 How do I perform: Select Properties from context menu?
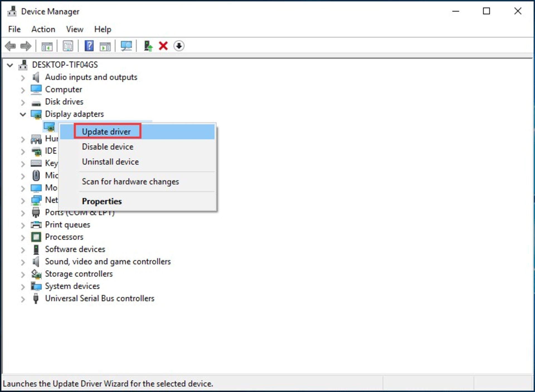pyautogui.click(x=102, y=201)
